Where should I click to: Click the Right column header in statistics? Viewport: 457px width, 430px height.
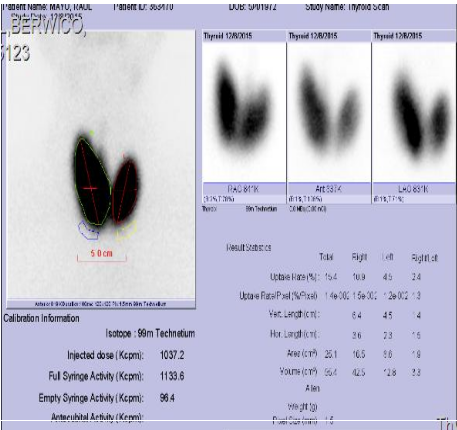pos(359,257)
